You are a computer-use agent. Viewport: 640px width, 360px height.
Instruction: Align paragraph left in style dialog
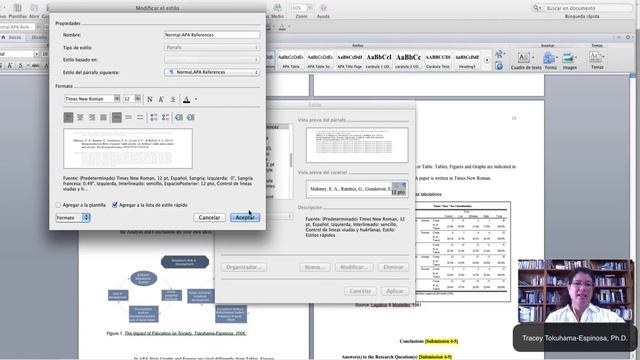pyautogui.click(x=68, y=118)
